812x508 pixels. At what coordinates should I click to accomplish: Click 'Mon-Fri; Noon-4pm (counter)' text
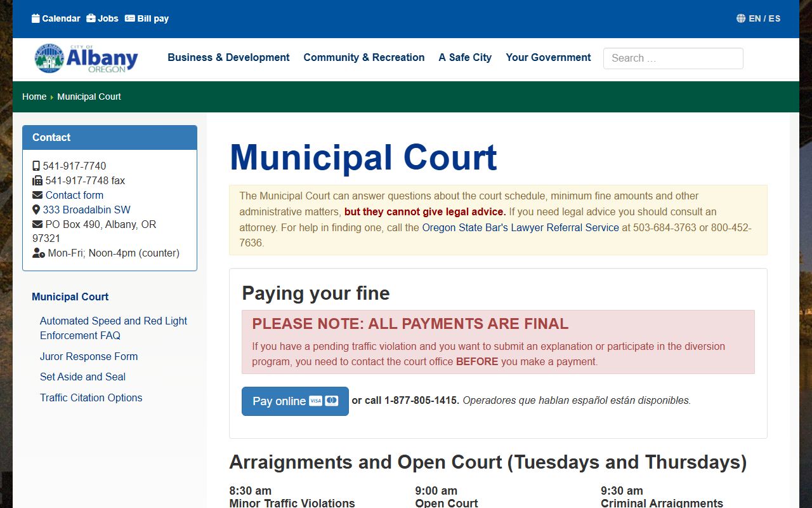tap(114, 253)
